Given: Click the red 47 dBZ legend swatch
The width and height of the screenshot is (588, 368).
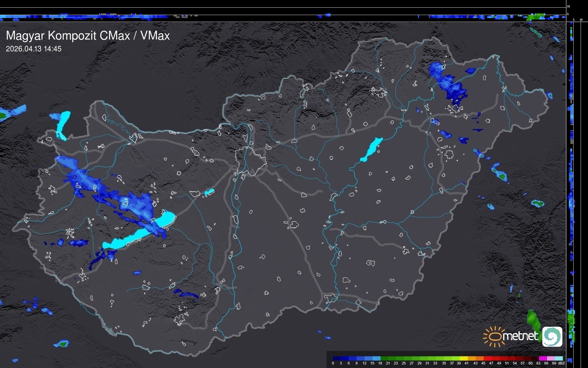Looking at the screenshot, I should point(495,358).
